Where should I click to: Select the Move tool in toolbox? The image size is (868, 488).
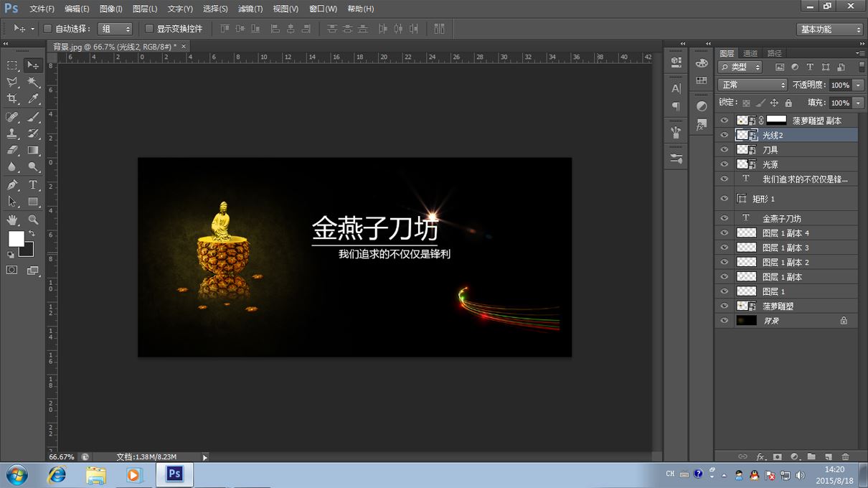coord(33,65)
